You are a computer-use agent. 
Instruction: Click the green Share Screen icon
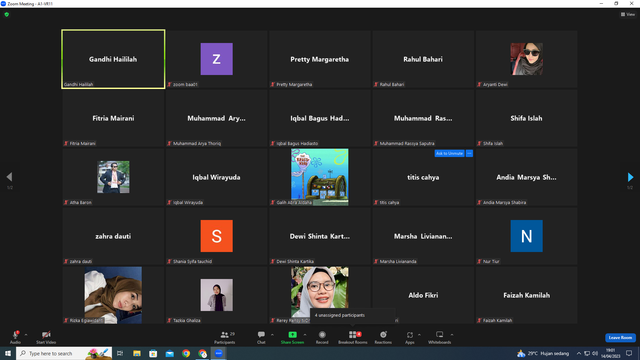[292, 335]
